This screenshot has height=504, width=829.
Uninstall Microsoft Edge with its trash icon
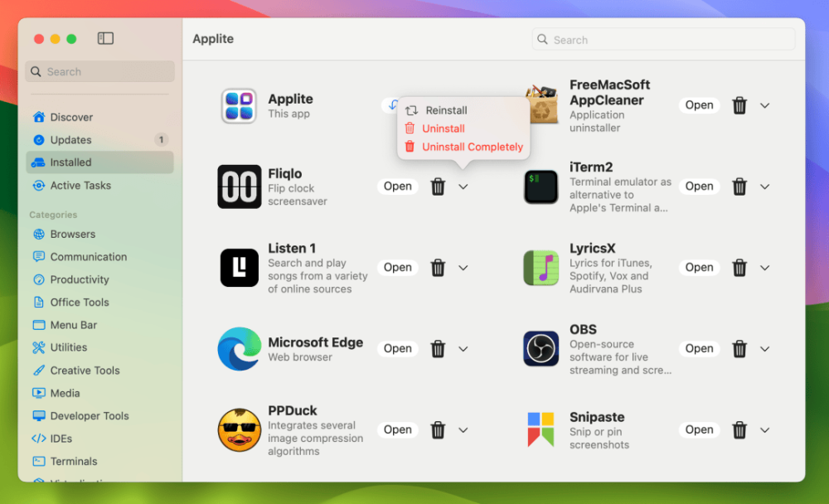(438, 348)
